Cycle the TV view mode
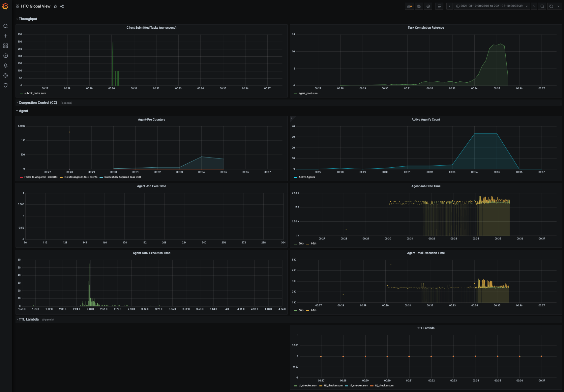 point(439,6)
